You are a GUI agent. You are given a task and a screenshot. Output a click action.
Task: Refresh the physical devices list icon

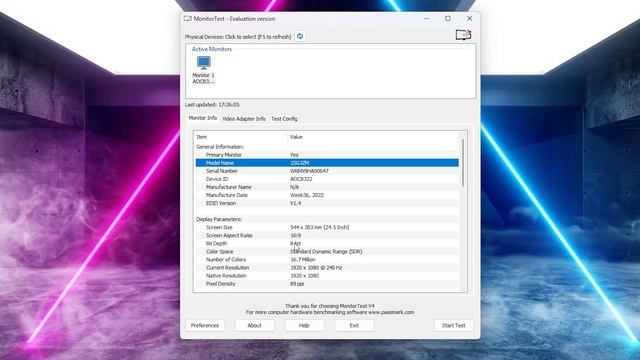click(x=300, y=36)
